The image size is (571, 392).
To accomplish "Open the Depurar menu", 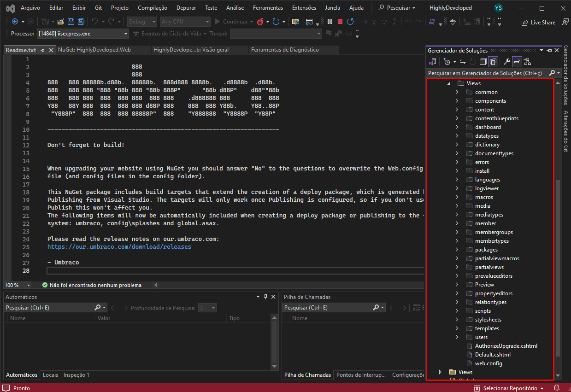I will (186, 8).
